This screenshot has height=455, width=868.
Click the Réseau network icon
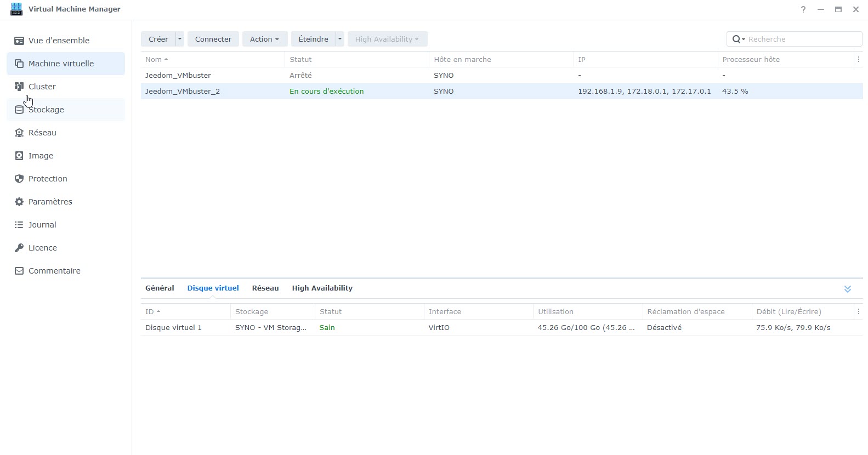click(x=19, y=133)
